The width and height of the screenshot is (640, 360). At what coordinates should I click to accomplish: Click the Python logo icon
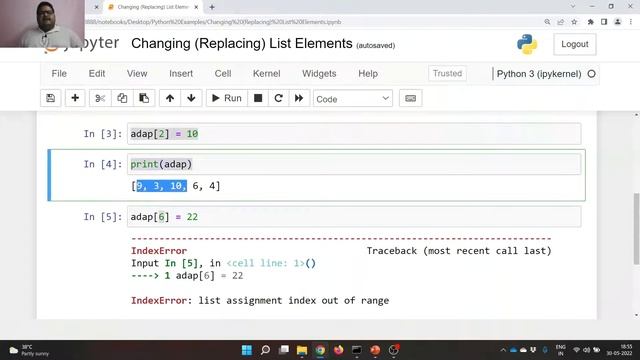point(527,44)
